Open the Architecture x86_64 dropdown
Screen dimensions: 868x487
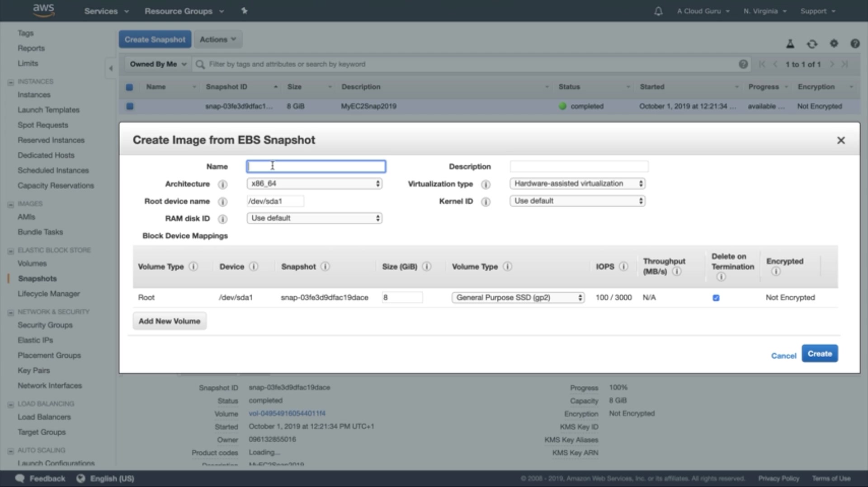pyautogui.click(x=315, y=183)
